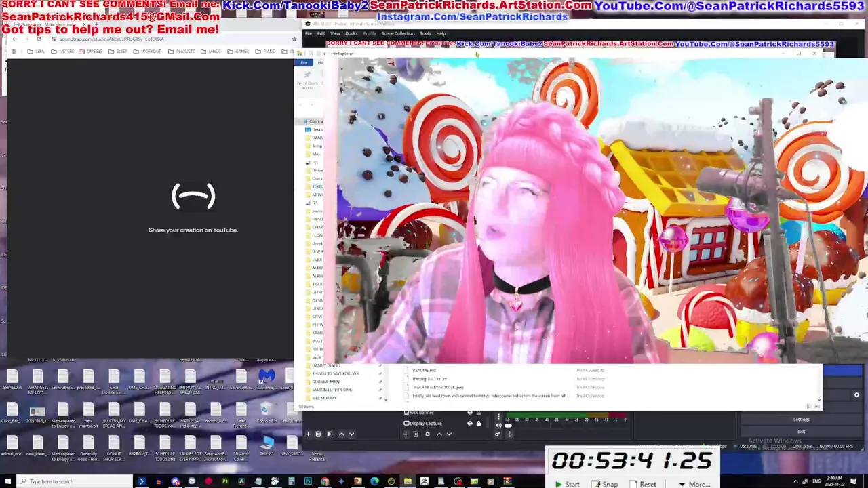This screenshot has width=868, height=488.
Task: Select MARTIN LUTHER KING folder in tree
Action: 332,390
